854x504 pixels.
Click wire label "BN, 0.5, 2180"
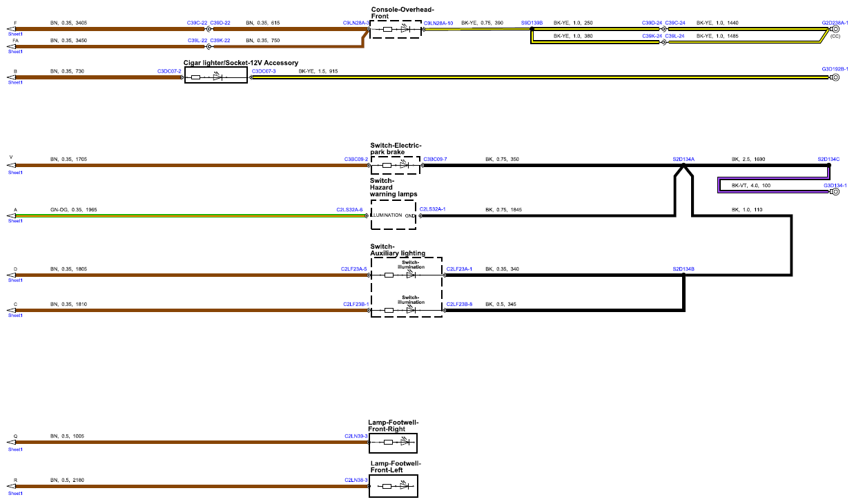pos(67,481)
